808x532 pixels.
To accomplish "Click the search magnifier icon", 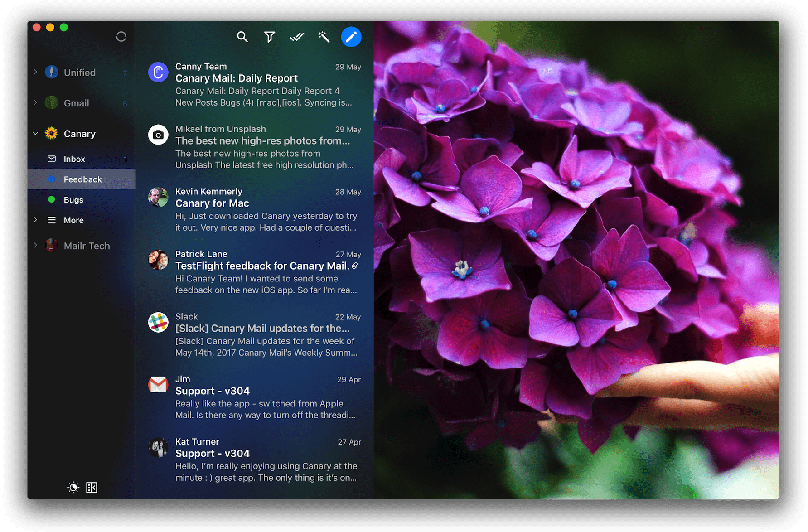I will [242, 37].
